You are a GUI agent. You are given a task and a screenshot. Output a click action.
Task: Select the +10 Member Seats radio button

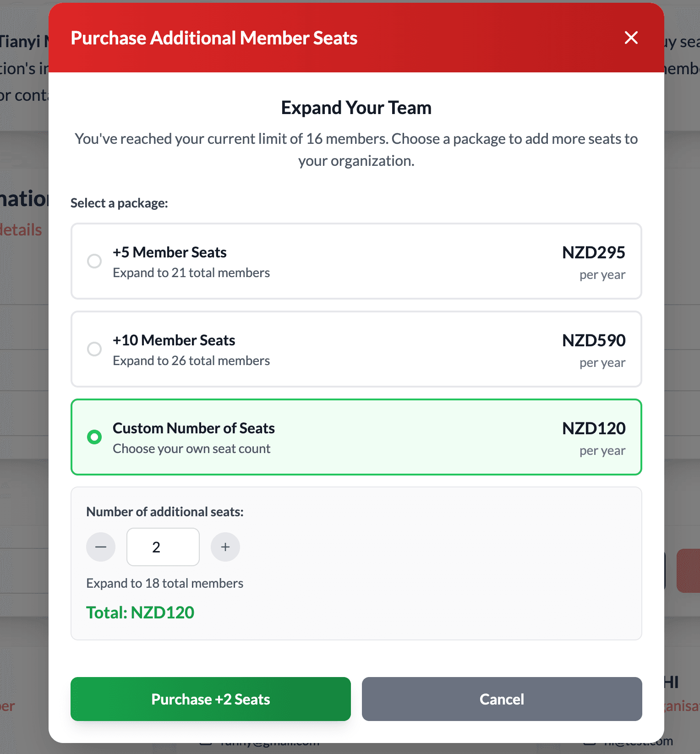(94, 349)
